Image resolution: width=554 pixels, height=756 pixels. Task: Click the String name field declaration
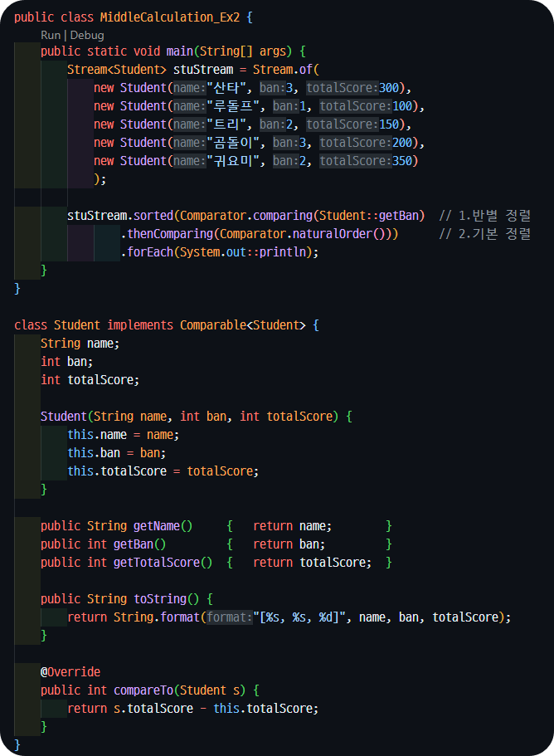(80, 344)
